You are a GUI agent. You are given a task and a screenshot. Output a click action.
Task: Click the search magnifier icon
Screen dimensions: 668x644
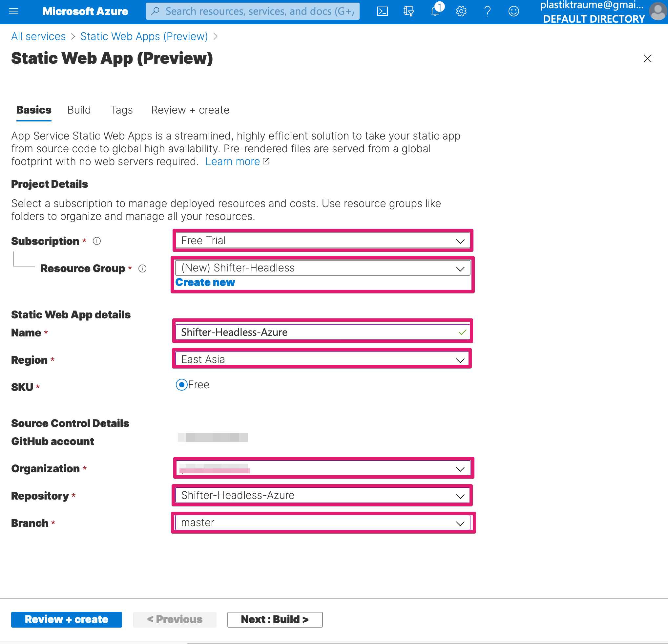click(x=156, y=11)
